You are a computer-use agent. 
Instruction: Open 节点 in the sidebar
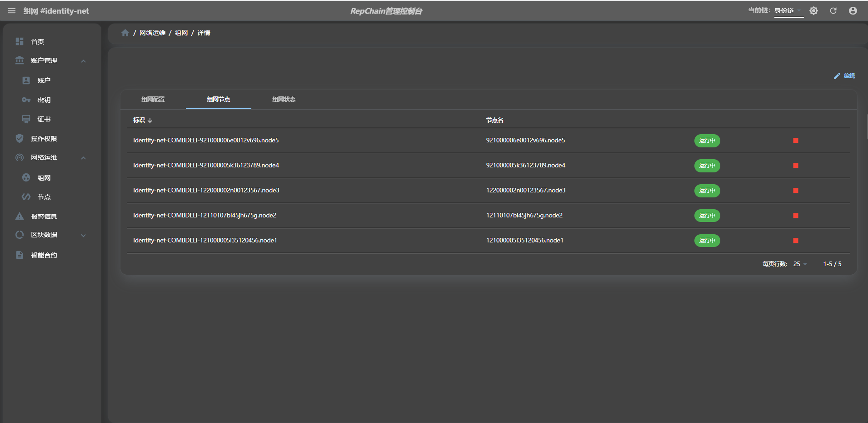pyautogui.click(x=44, y=197)
